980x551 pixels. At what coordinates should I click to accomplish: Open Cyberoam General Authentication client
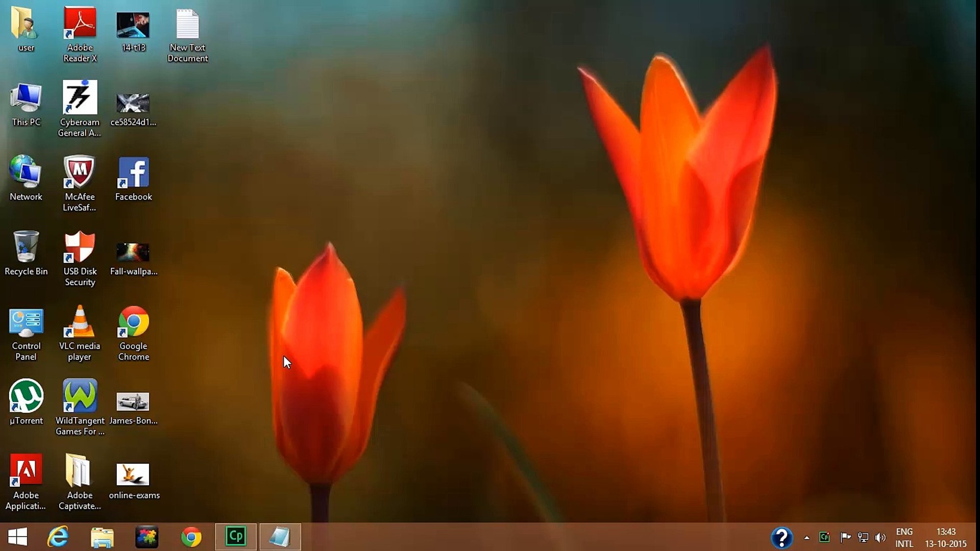coord(79,98)
